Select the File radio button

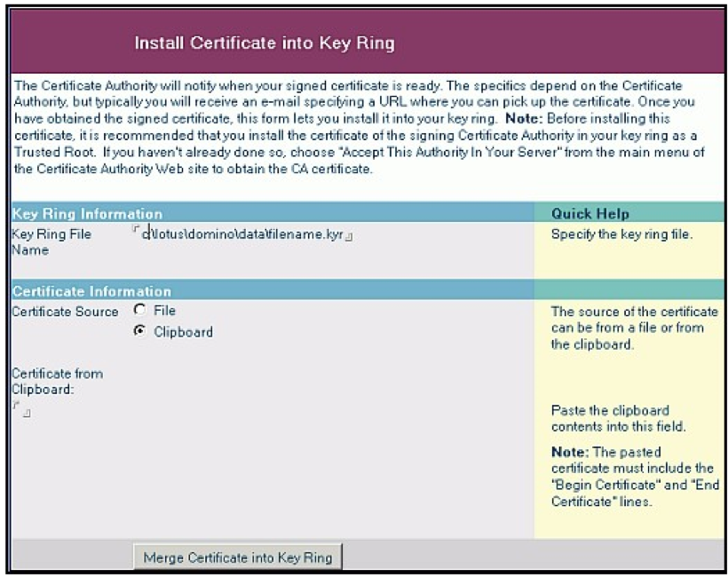click(x=139, y=311)
